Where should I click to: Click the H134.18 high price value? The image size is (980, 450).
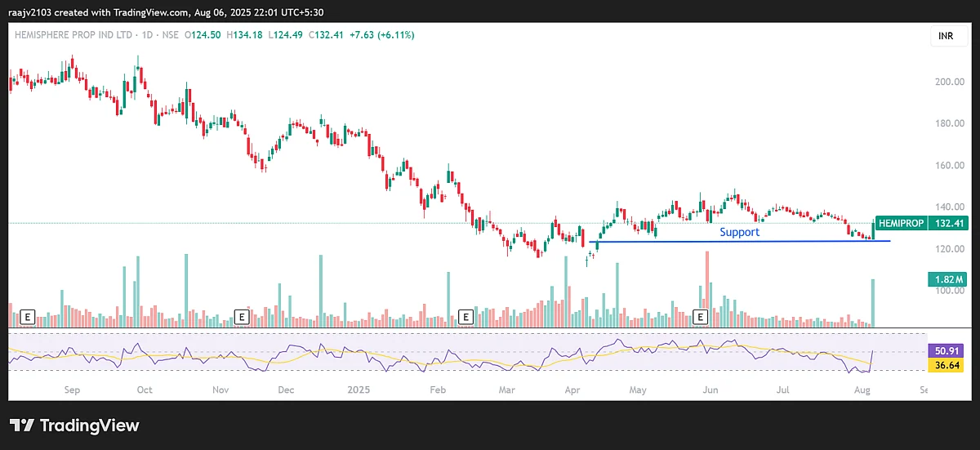245,35
